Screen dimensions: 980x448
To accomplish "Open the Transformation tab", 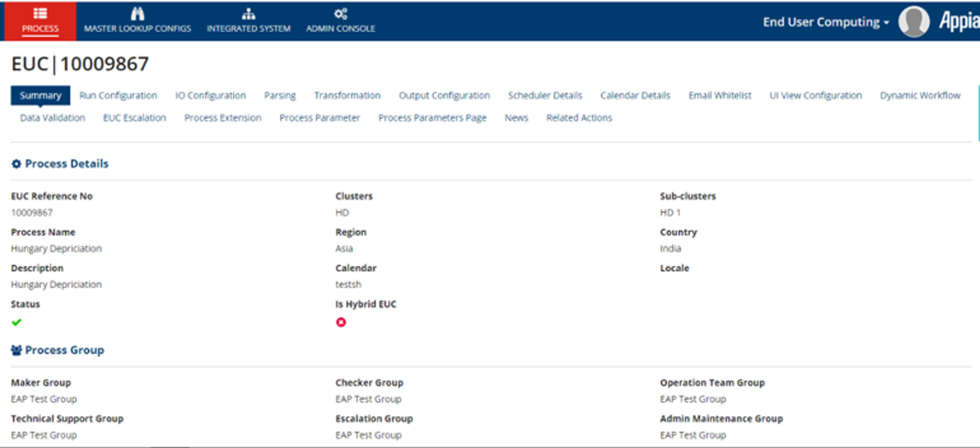I will click(x=347, y=95).
